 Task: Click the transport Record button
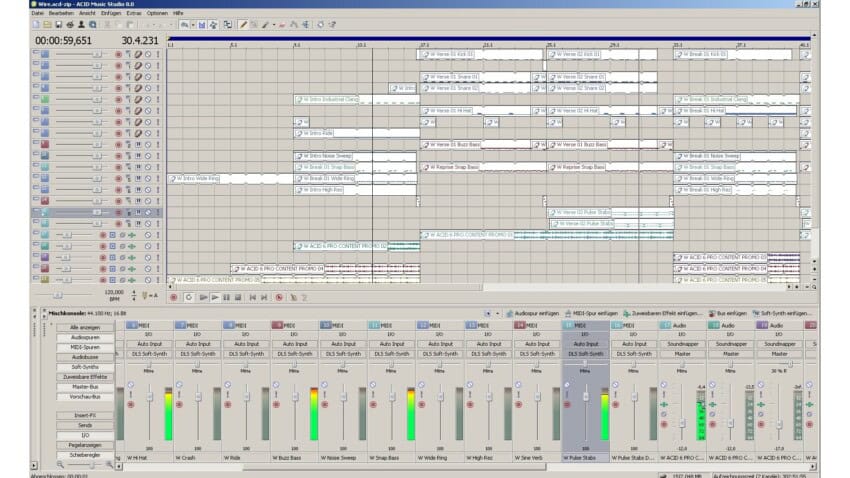174,297
